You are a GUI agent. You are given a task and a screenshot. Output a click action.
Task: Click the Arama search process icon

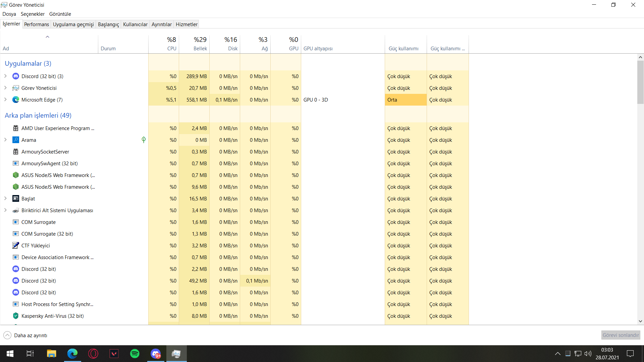coord(15,140)
